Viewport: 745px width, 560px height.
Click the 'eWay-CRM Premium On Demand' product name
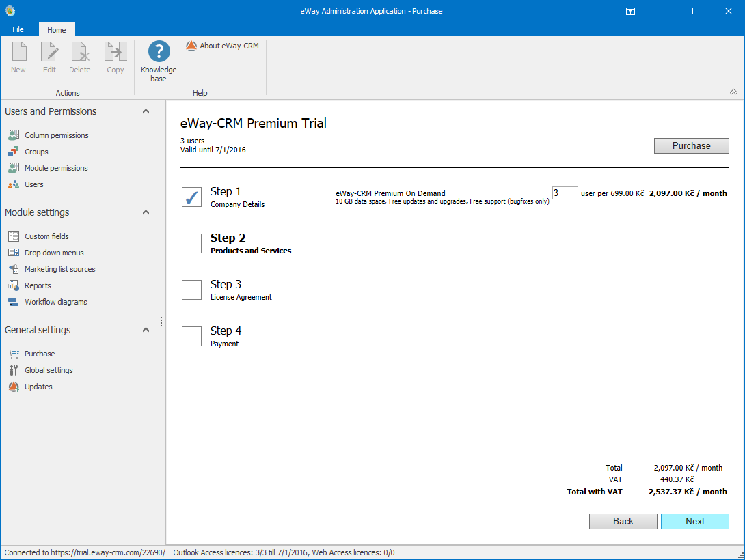coord(390,193)
